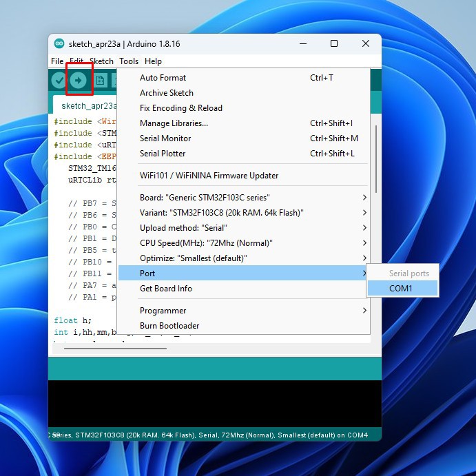Click the Verify checkmark toolbar button
The width and height of the screenshot is (476, 476).
coord(59,81)
